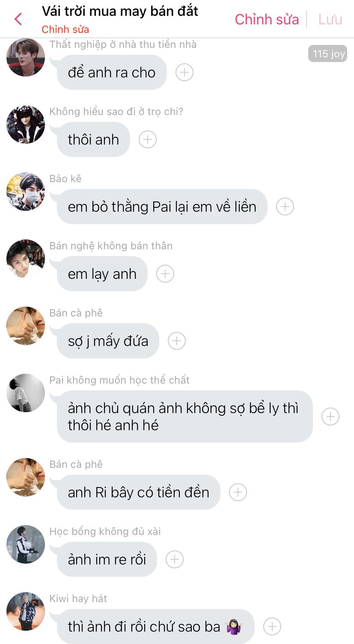Tap plus icon beside "thì ảnh đi rồi" message
The height and width of the screenshot is (644, 354).
pos(272,626)
